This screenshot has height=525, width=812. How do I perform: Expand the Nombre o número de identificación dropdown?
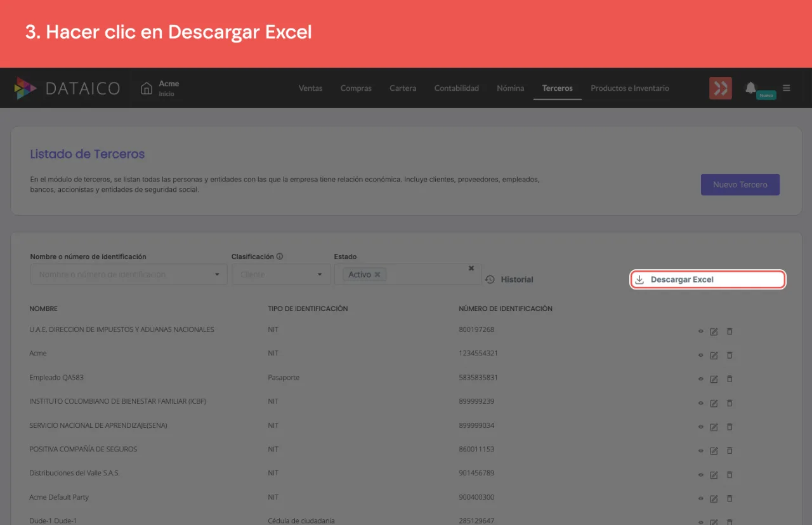coord(129,274)
